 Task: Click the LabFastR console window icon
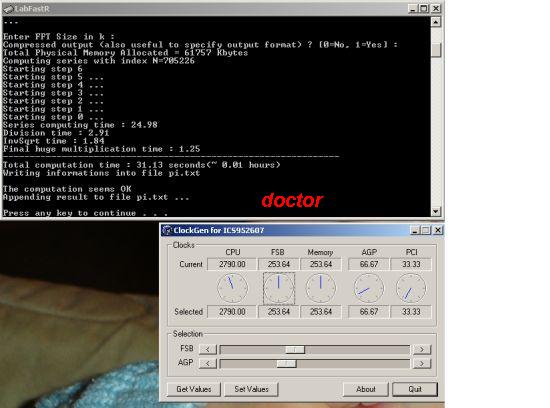pyautogui.click(x=8, y=8)
